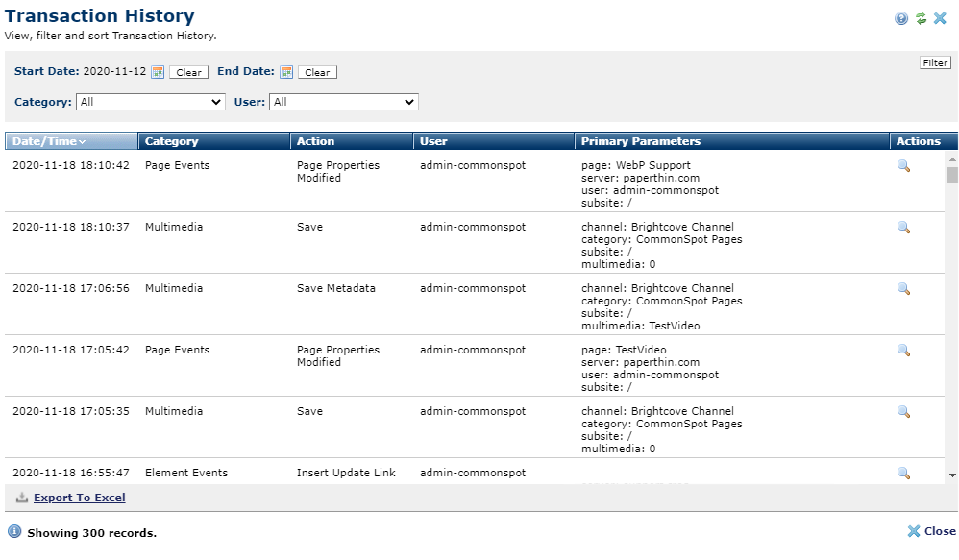Select the 2020-11-18 17:06:56 timestamp
959x560 pixels.
point(71,288)
